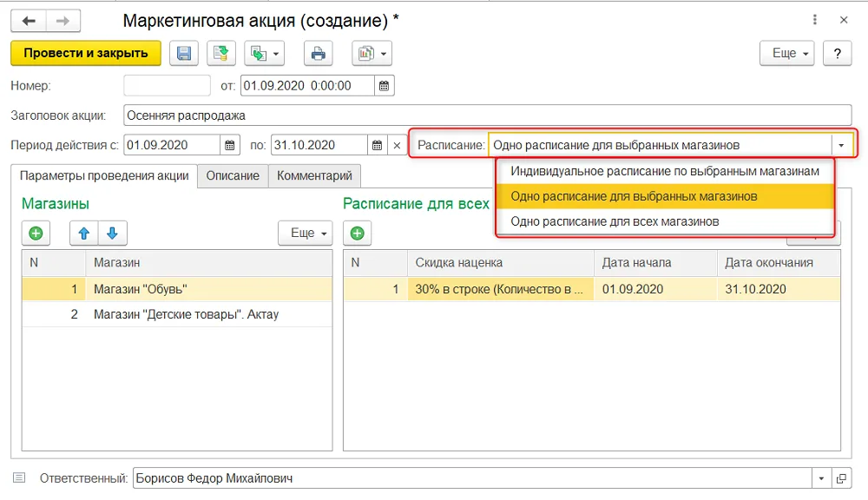Screen dimensions: 868x500
Task: Open the Магазины table Еще menu
Action: tap(305, 234)
